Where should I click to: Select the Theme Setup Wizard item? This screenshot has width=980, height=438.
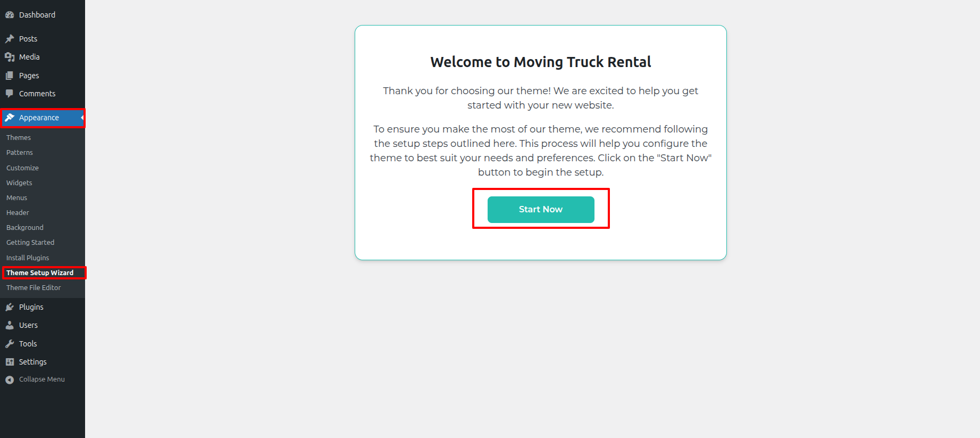point(40,272)
